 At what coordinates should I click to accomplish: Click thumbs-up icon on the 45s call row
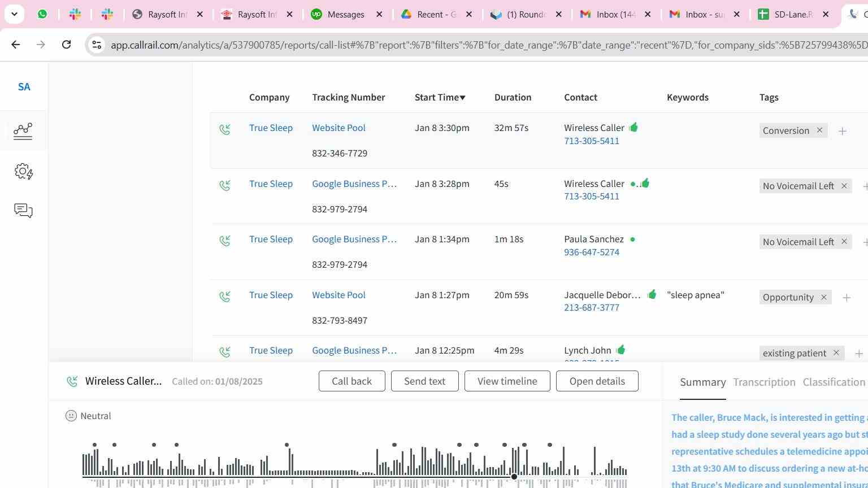(645, 182)
